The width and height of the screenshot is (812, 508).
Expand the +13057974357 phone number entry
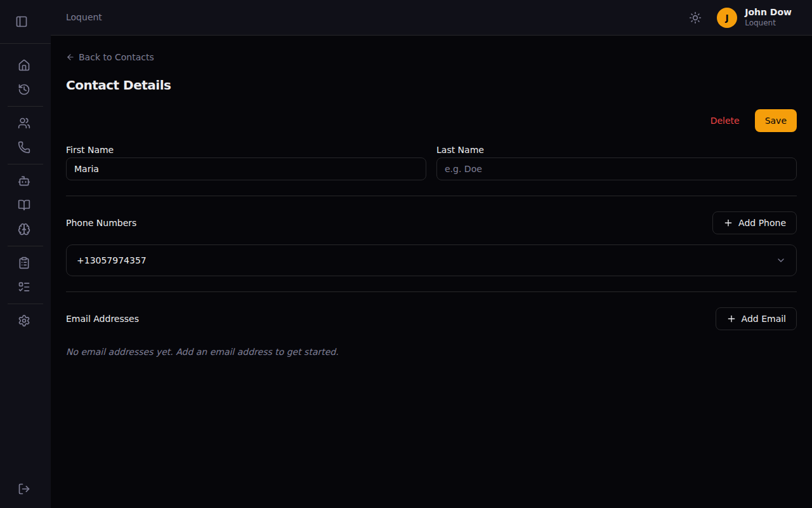point(781,260)
